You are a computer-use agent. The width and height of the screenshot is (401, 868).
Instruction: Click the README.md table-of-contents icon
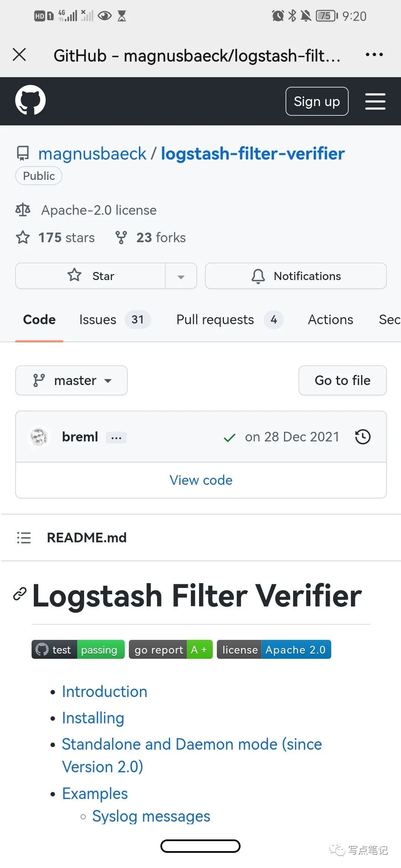pyautogui.click(x=24, y=537)
